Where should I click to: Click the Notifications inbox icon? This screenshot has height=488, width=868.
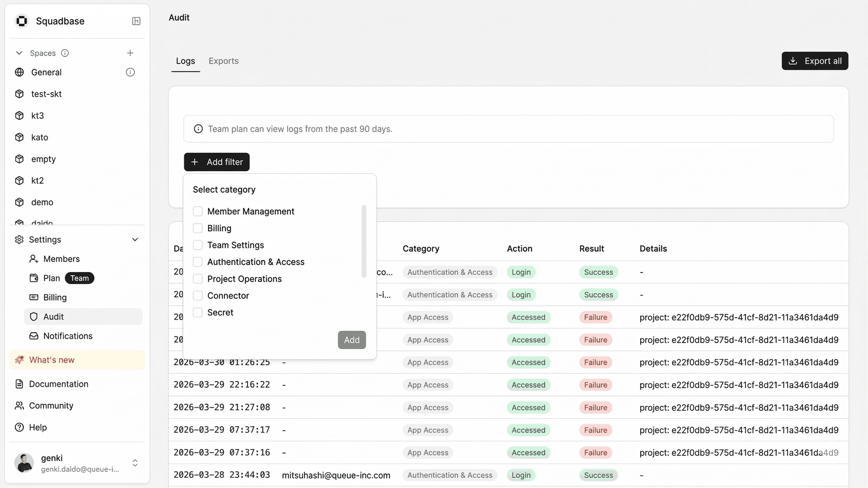click(x=34, y=336)
